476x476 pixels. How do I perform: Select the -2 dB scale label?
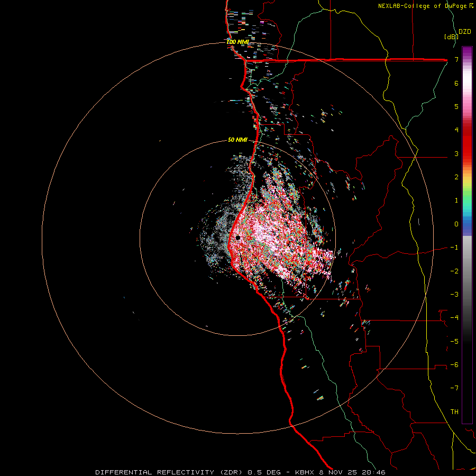454,271
